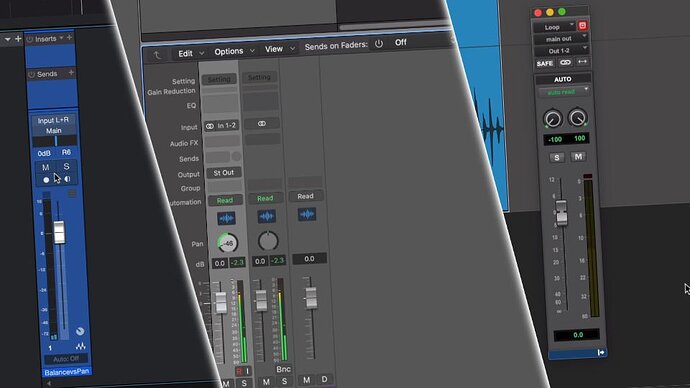Viewport: 690px width, 388px height.
Task: Click the volume fader on Pro Tools channel
Action: 561,212
